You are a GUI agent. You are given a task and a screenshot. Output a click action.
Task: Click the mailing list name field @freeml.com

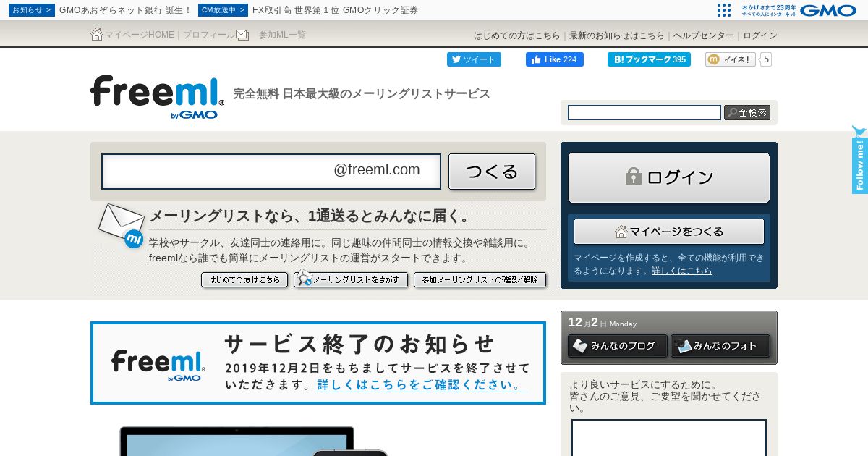click(x=271, y=172)
